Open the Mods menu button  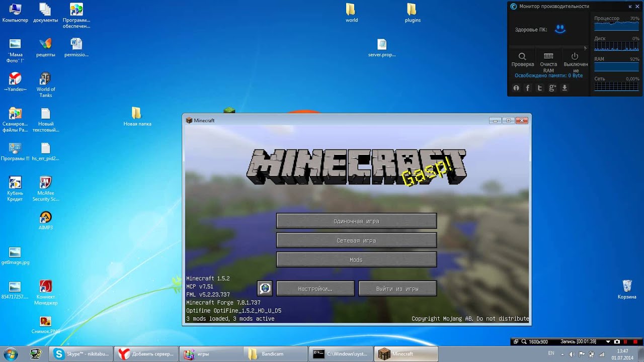click(x=356, y=260)
